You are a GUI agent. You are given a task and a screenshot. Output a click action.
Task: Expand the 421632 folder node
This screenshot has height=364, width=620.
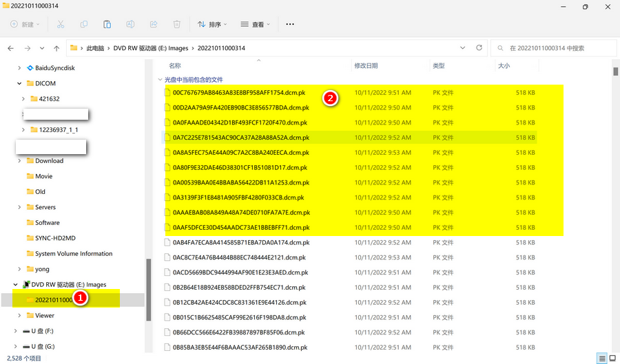tap(23, 98)
